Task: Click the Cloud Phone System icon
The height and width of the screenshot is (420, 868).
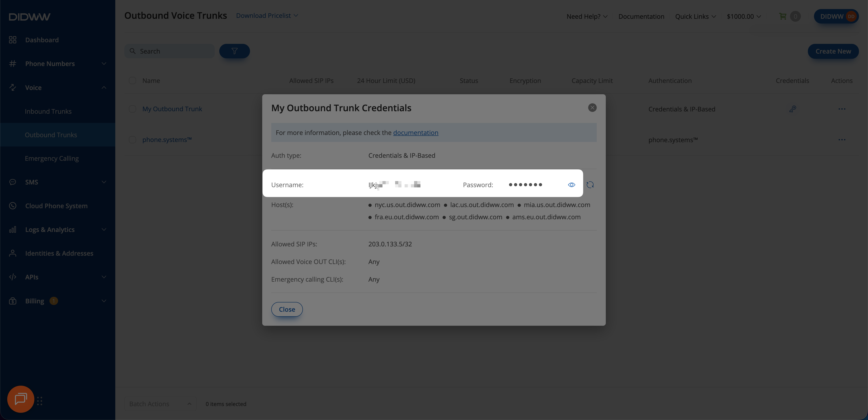Action: point(13,206)
